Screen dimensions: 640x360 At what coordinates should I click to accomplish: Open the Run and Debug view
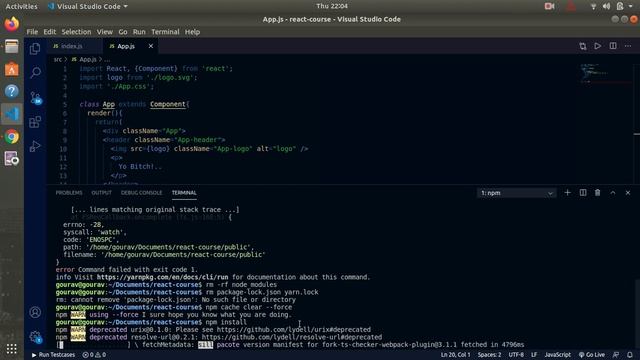point(35,146)
